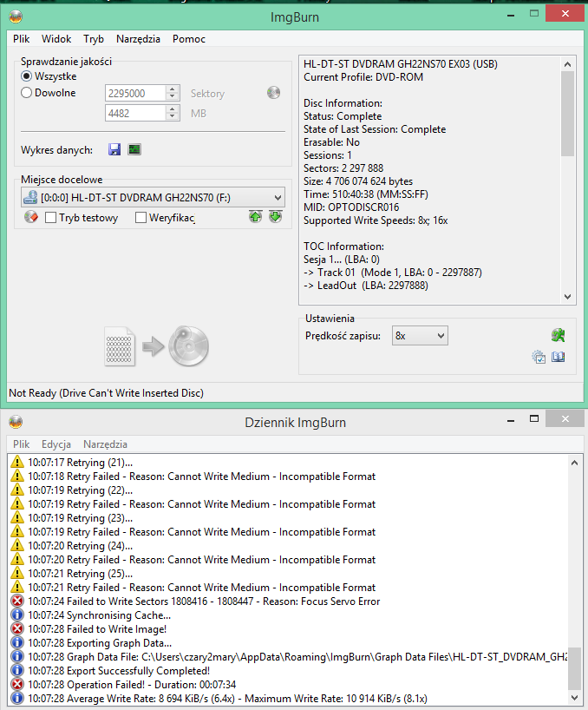Click the erase disc icon beside Tryb testowy
The image size is (588, 710).
click(x=30, y=217)
